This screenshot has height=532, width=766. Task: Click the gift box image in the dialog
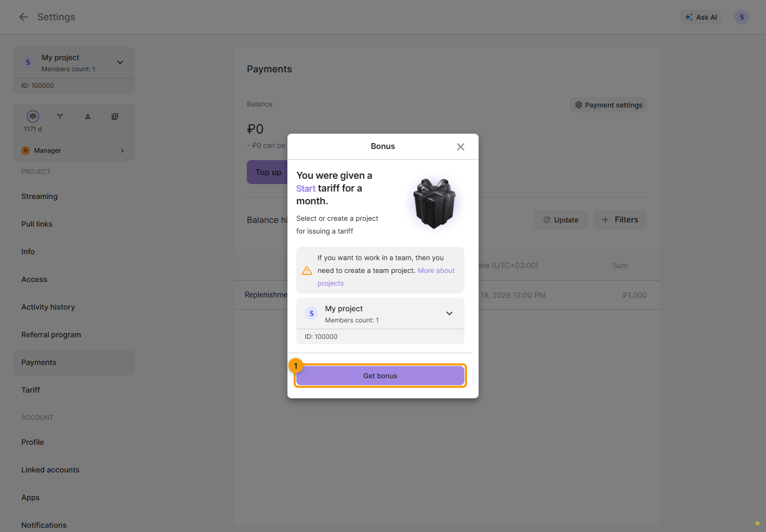tap(435, 203)
